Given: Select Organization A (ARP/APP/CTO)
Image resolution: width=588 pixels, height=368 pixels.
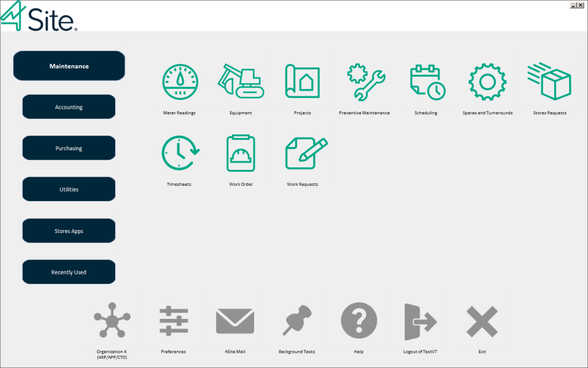Looking at the screenshot, I should [112, 320].
